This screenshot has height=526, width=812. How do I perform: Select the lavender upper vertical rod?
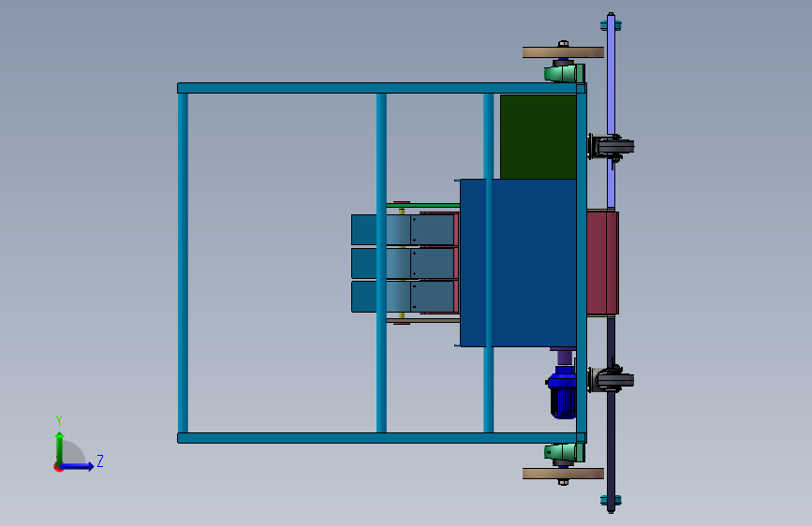pyautogui.click(x=611, y=111)
